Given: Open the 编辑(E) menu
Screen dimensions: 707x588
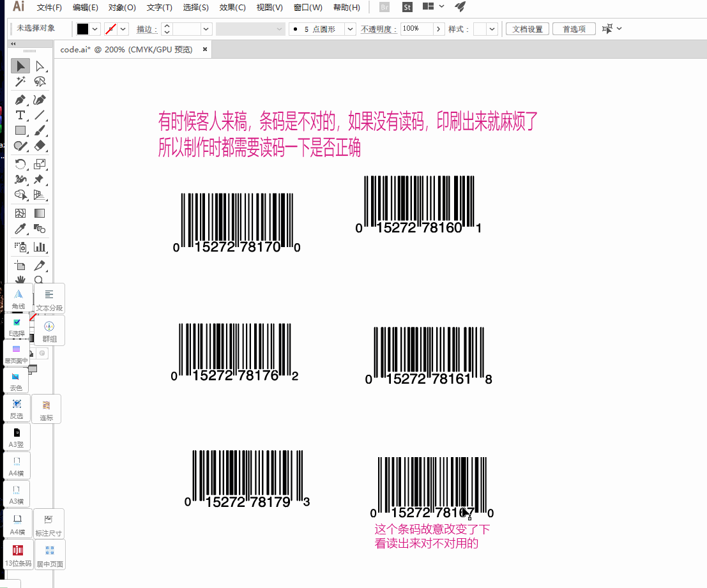Looking at the screenshot, I should [85, 7].
